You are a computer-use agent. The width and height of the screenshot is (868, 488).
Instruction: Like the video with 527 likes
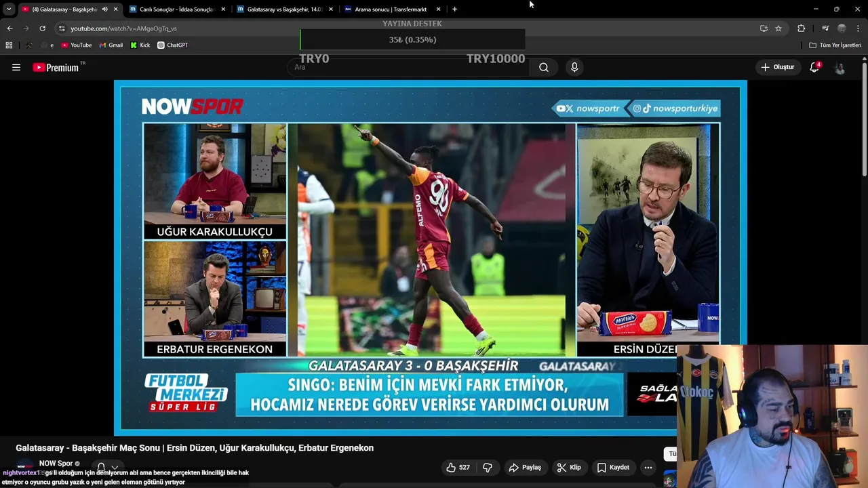coord(458,467)
